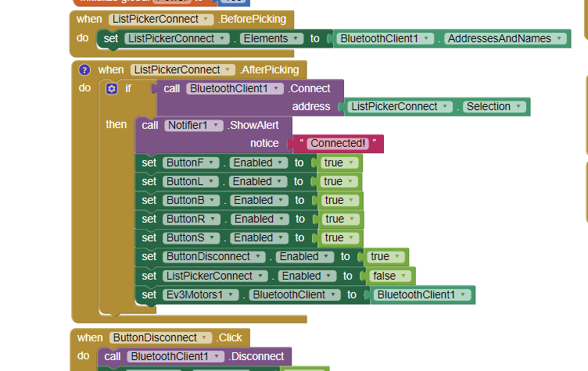Open BluetoothClient property dropdown on Ev3Motors1 row
The width and height of the screenshot is (588, 371).
[294, 294]
